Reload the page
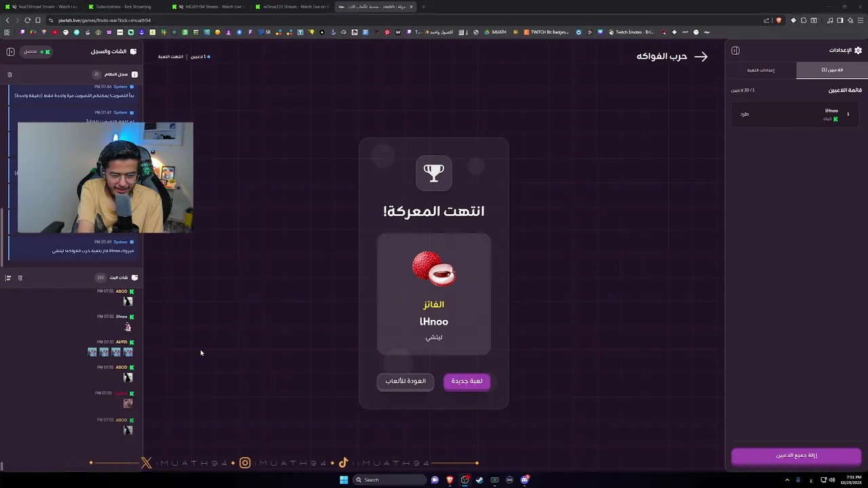868x488 pixels. click(27, 20)
